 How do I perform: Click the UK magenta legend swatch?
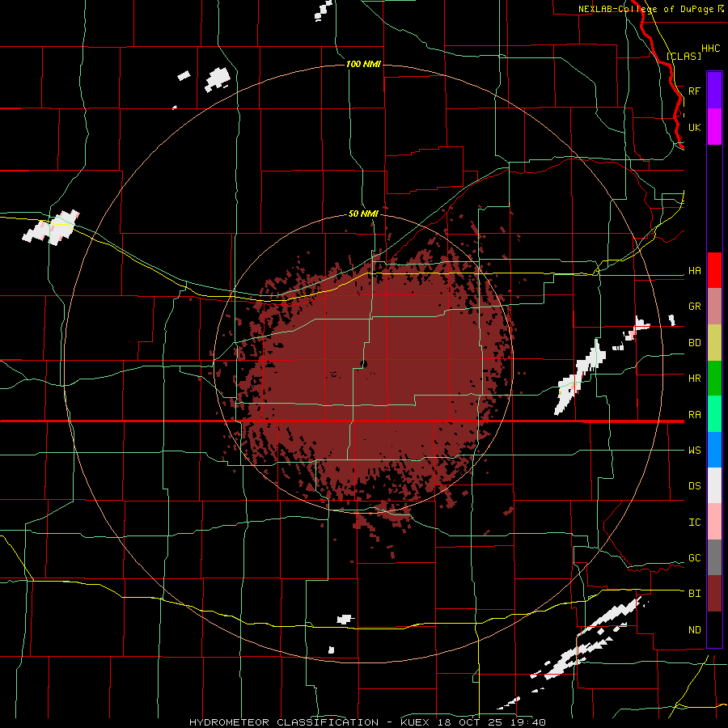tap(714, 127)
